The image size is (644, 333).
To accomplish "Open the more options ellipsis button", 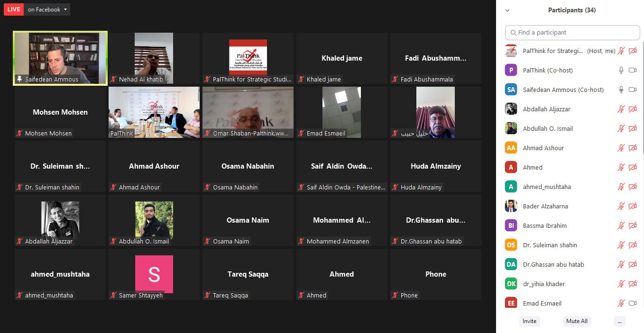I will (x=619, y=321).
